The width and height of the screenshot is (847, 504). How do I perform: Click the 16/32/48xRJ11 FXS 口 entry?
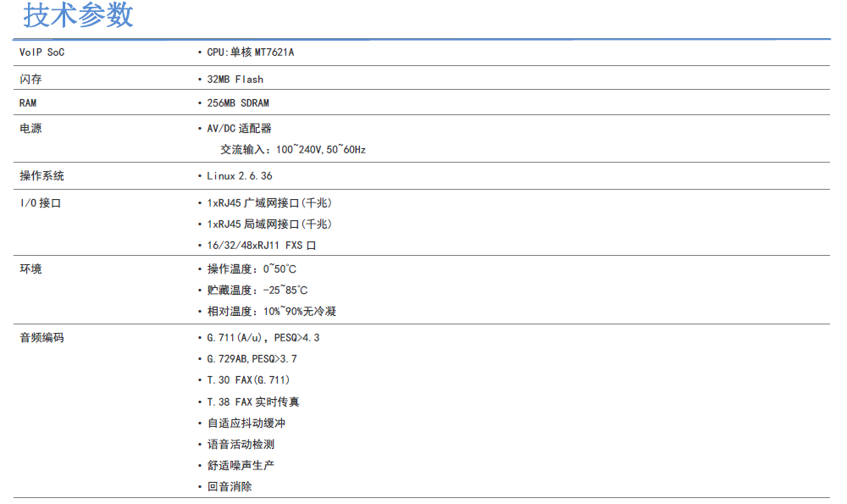[x=262, y=246]
